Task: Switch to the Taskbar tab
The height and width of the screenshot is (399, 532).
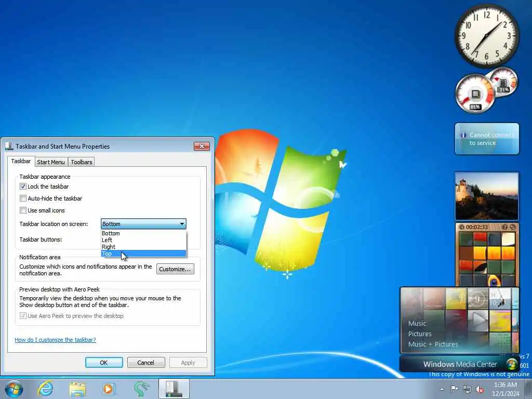Action: [x=21, y=161]
